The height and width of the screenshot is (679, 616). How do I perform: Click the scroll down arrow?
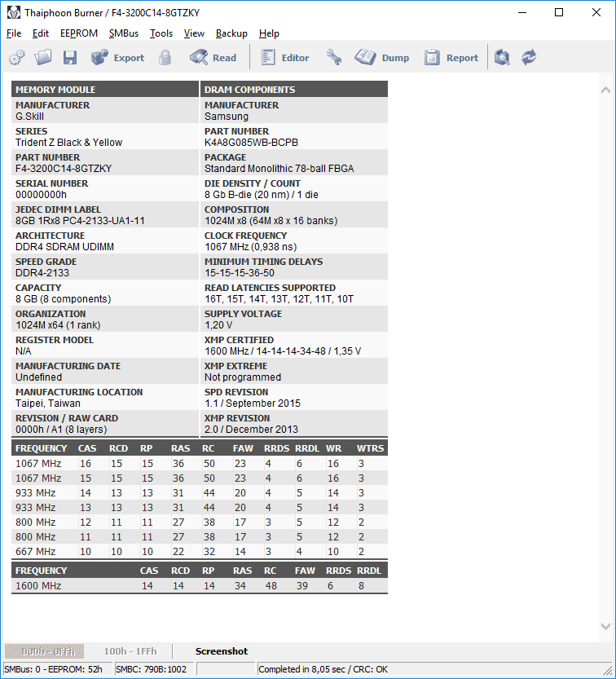pyautogui.click(x=605, y=626)
